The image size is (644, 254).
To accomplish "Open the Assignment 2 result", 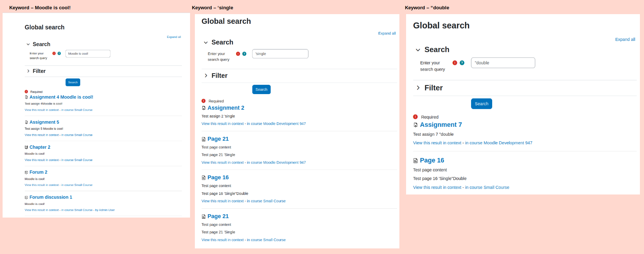I will [x=226, y=108].
